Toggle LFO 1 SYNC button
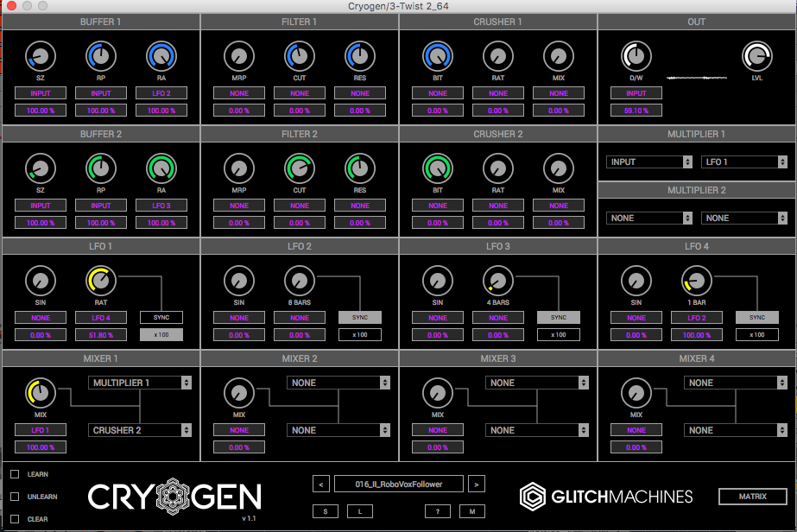 point(161,317)
